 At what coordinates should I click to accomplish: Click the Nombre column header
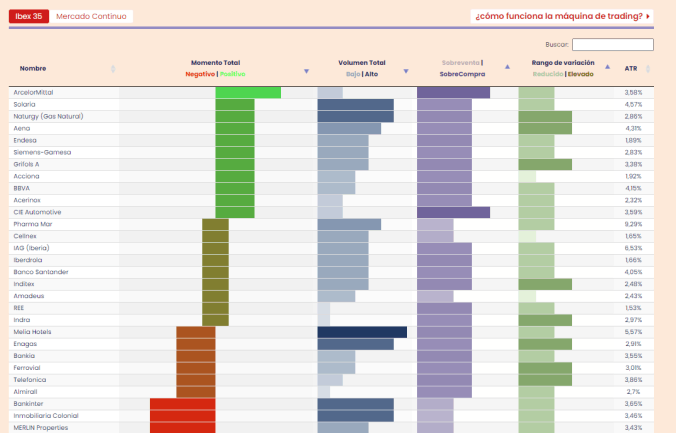(x=33, y=69)
